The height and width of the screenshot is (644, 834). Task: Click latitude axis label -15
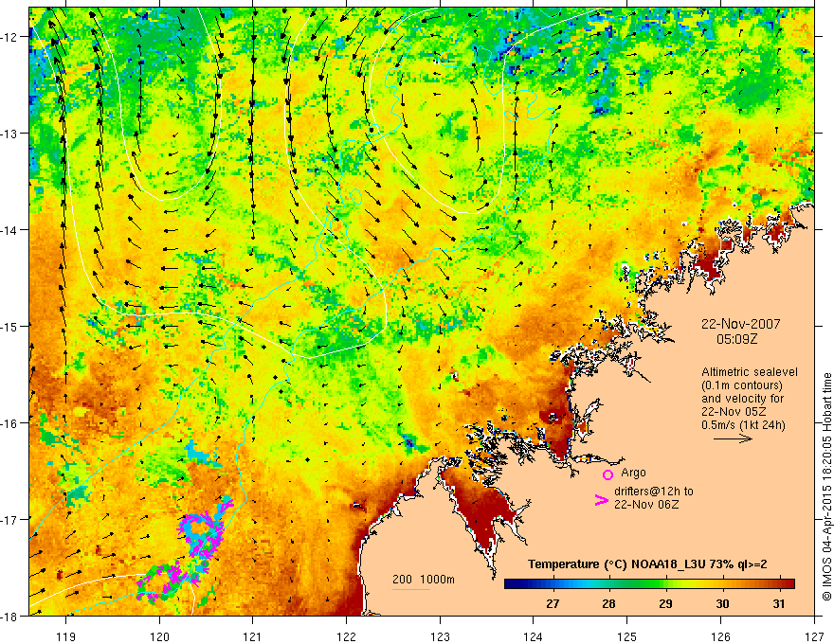9,326
